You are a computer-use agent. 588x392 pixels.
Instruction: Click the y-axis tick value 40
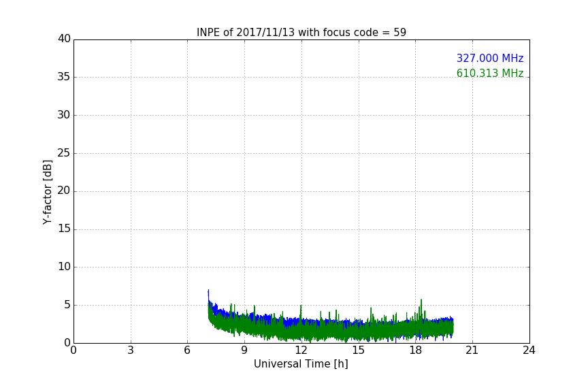click(64, 39)
